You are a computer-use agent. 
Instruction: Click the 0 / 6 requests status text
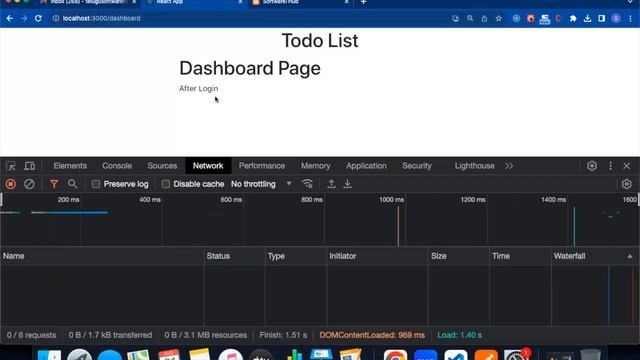31,335
